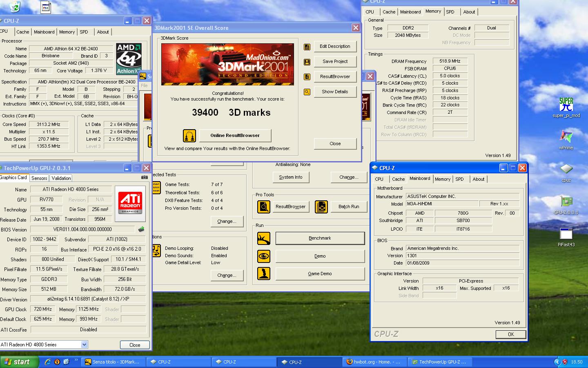The height and width of the screenshot is (368, 588).
Task: Click Change button under Selected Tests
Action: pos(227,222)
